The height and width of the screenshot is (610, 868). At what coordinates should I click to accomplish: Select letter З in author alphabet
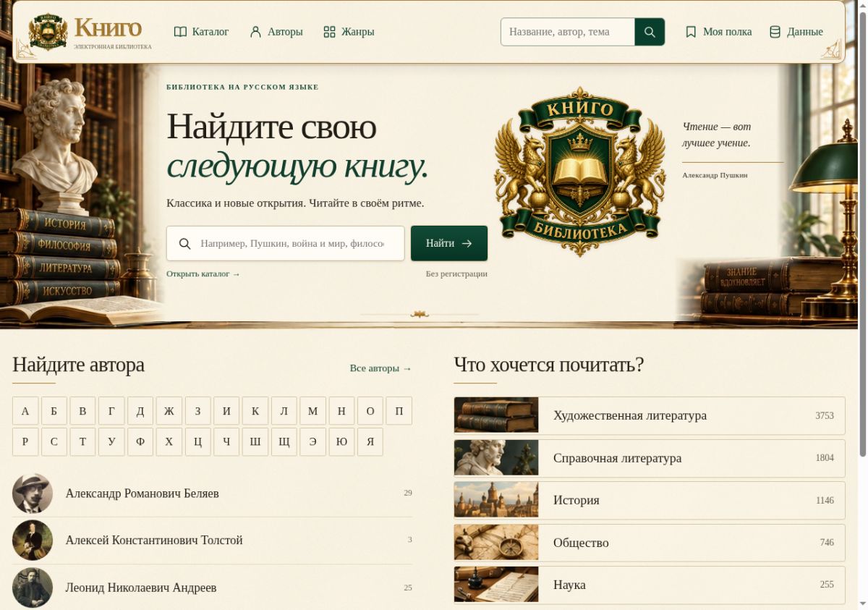point(197,411)
